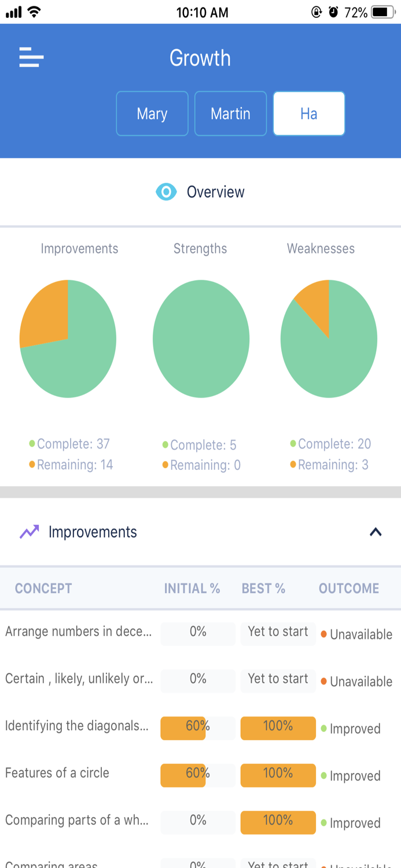Tap the orientation lock status icon
This screenshot has height=868, width=401.
(317, 12)
